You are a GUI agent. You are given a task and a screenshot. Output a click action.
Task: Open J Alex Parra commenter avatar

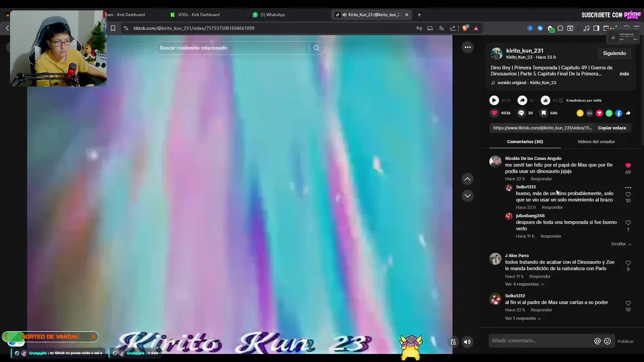(496, 258)
